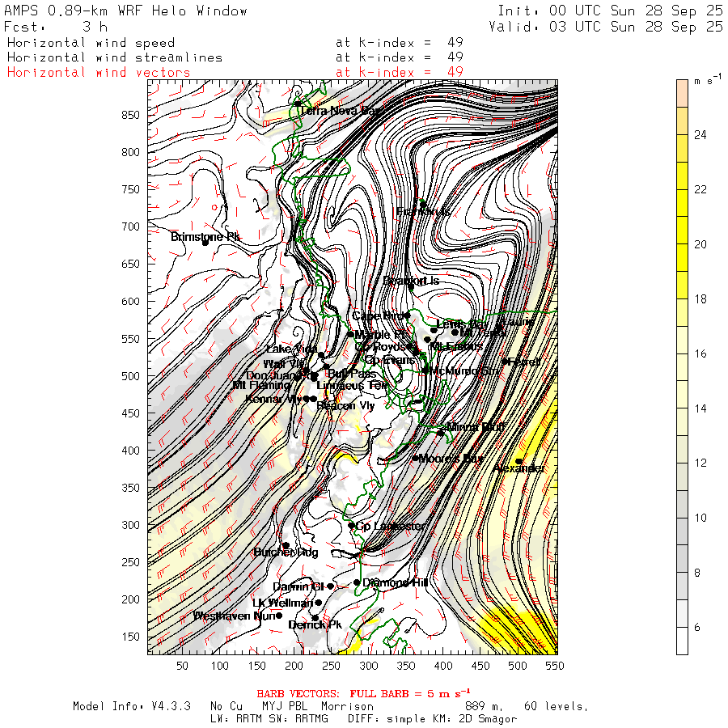Screen dimensions: 728x728
Task: Select the Terra Nova Bay station dot
Action: pyautogui.click(x=298, y=104)
